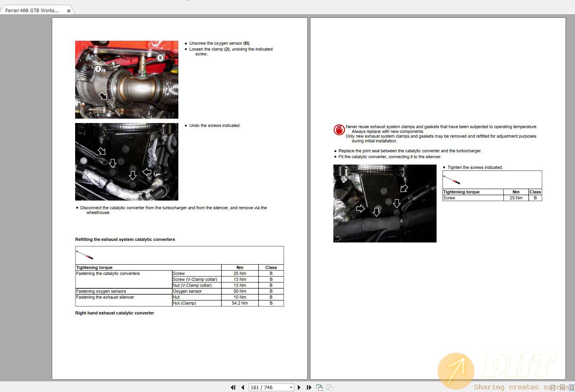
Task: Click 'Tighten the screws indicated' text
Action: (x=475, y=168)
